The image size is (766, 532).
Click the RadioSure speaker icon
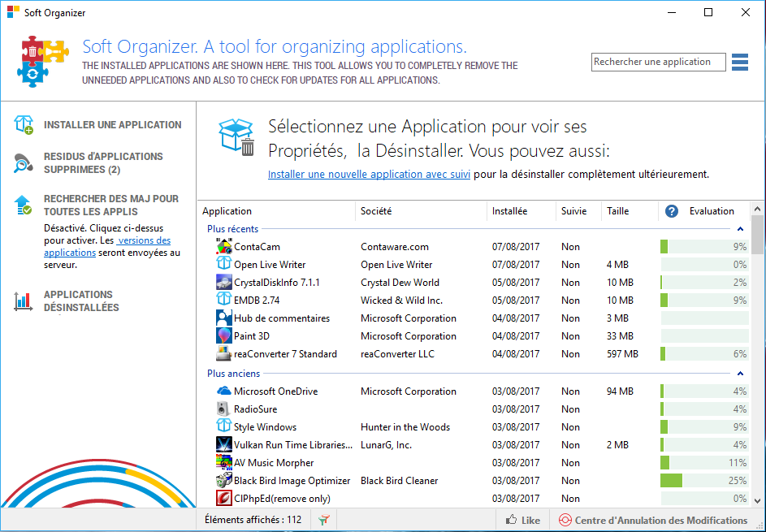point(223,409)
